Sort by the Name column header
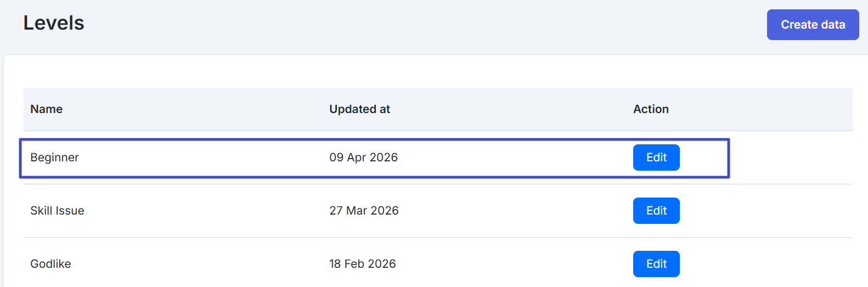Viewport: 868px width, 287px height. (x=47, y=109)
